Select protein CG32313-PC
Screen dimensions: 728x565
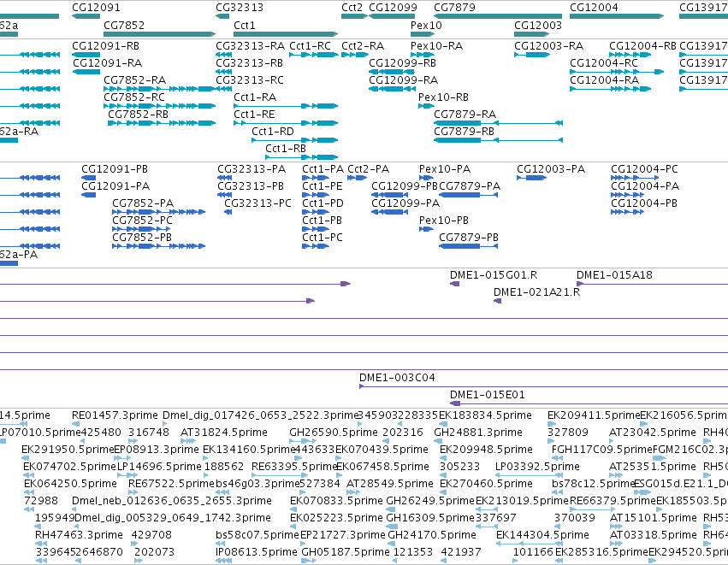(257, 203)
